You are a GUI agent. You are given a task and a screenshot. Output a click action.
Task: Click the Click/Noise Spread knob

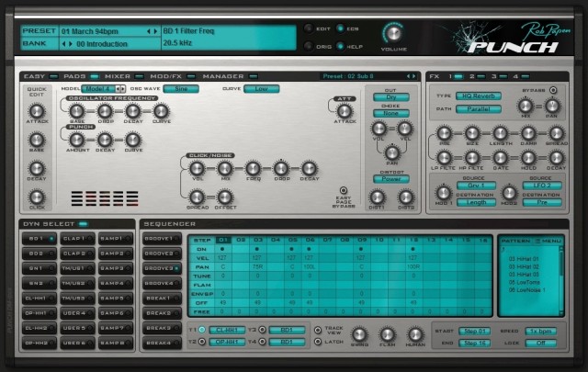[195, 197]
